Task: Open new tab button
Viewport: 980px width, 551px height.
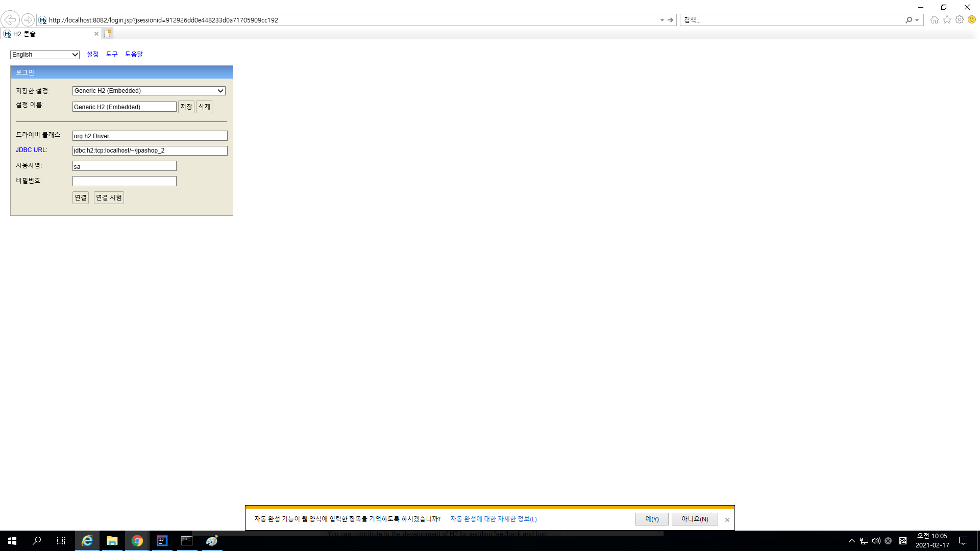Action: (107, 34)
